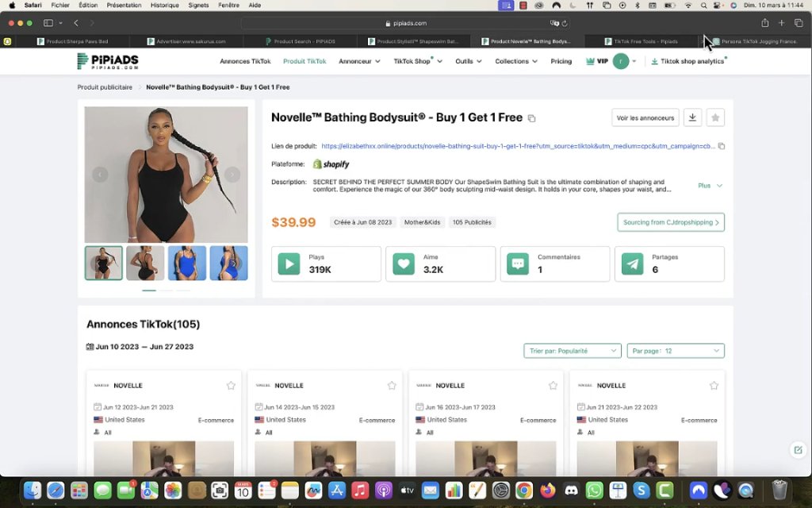Copy the product title using the copy icon
812x508 pixels.
pyautogui.click(x=531, y=118)
